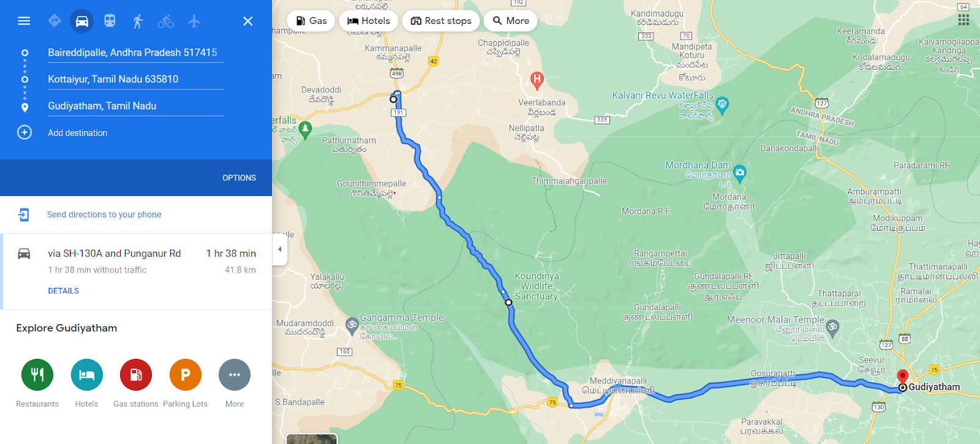Collapse the side panel arrow
The width and height of the screenshot is (980, 444).
[x=280, y=249]
